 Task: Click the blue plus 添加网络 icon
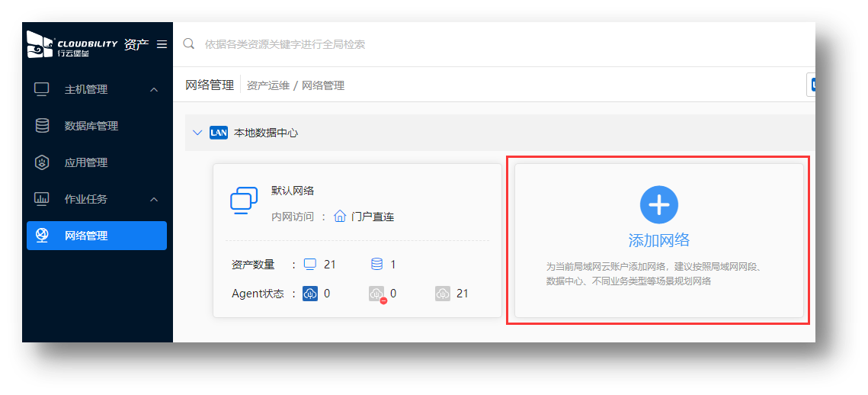[658, 205]
